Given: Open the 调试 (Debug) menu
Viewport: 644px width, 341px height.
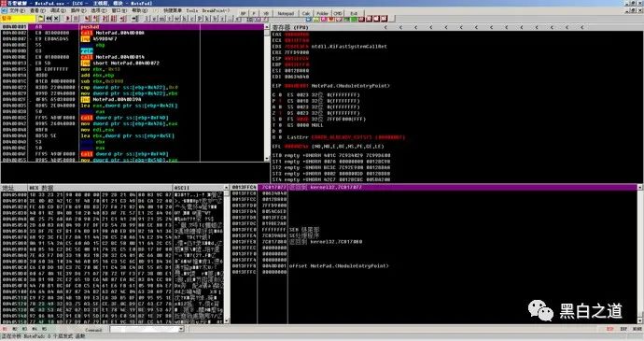Looking at the screenshot, I should (58, 10).
